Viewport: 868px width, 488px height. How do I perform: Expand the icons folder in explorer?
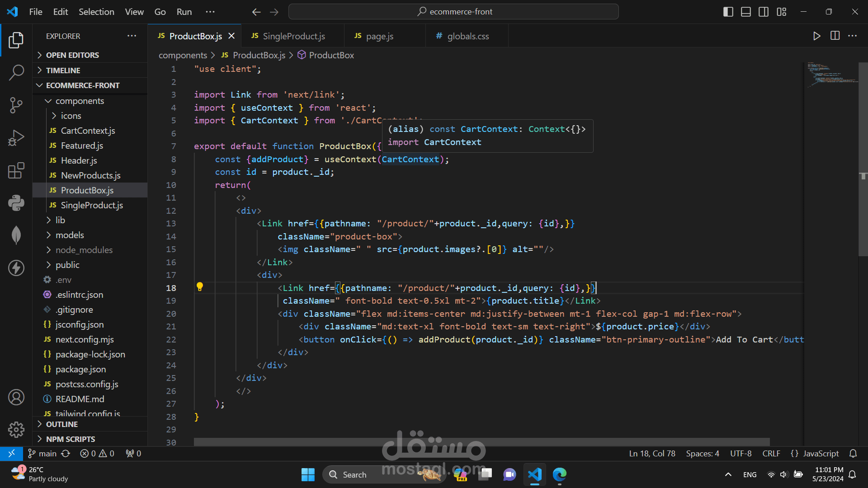tap(71, 116)
